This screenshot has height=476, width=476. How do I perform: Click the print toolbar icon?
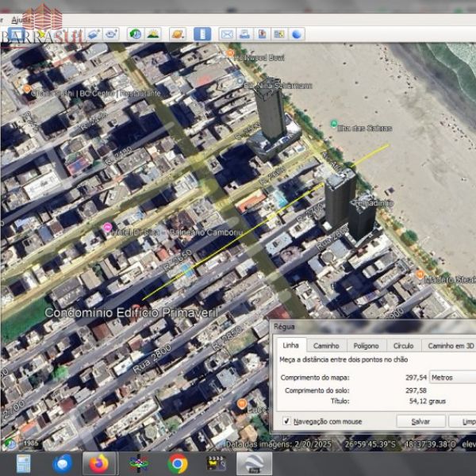click(x=244, y=34)
